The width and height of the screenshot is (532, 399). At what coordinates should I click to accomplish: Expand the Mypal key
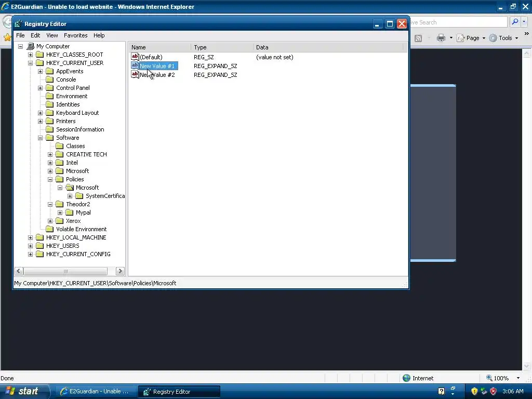click(x=60, y=212)
